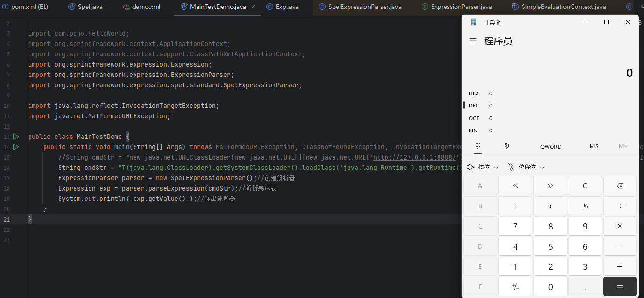
Task: Click the divide key in calculator
Action: pyautogui.click(x=620, y=206)
